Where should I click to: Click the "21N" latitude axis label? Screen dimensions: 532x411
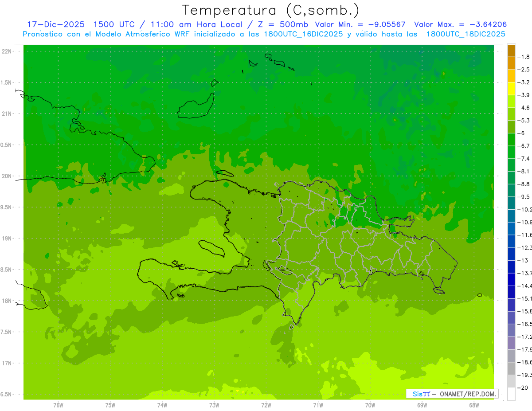coord(7,114)
